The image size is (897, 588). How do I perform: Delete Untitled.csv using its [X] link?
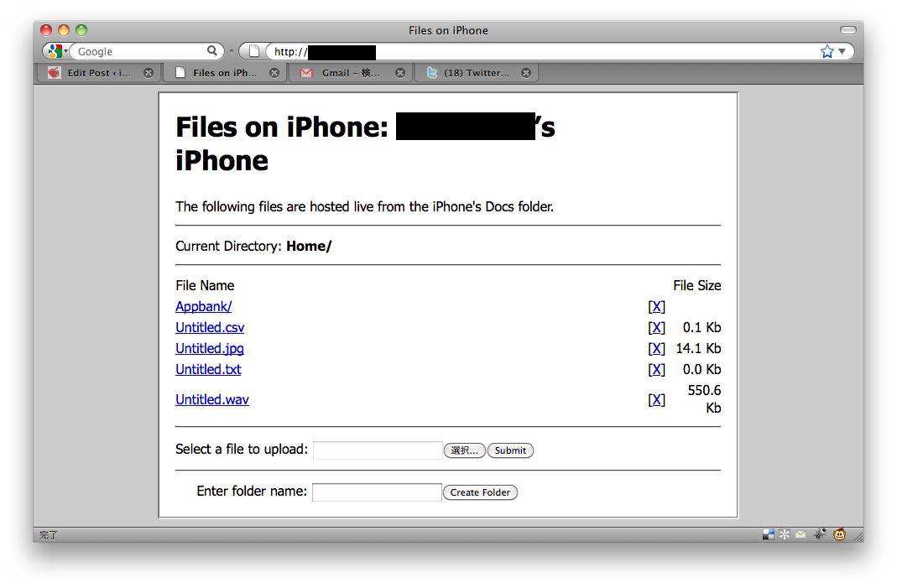[x=657, y=328]
